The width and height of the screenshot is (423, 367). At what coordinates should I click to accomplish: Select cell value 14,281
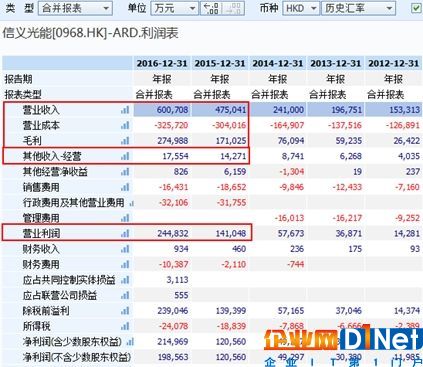[407, 233]
